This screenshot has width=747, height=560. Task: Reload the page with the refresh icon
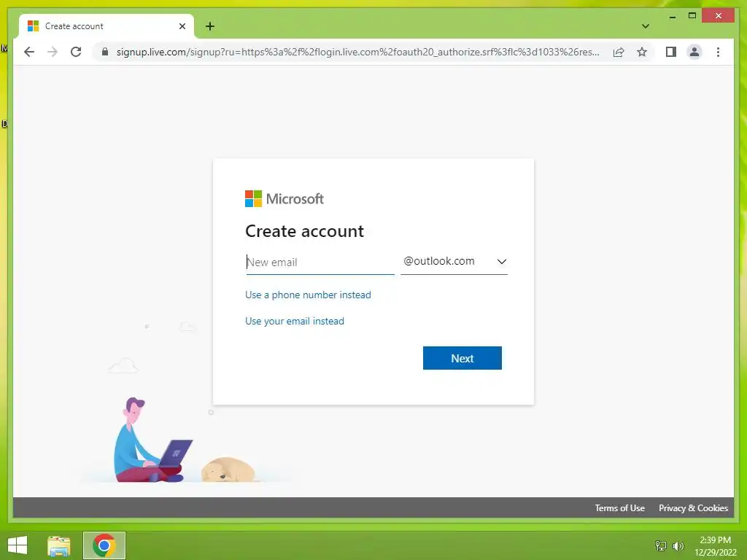click(76, 52)
